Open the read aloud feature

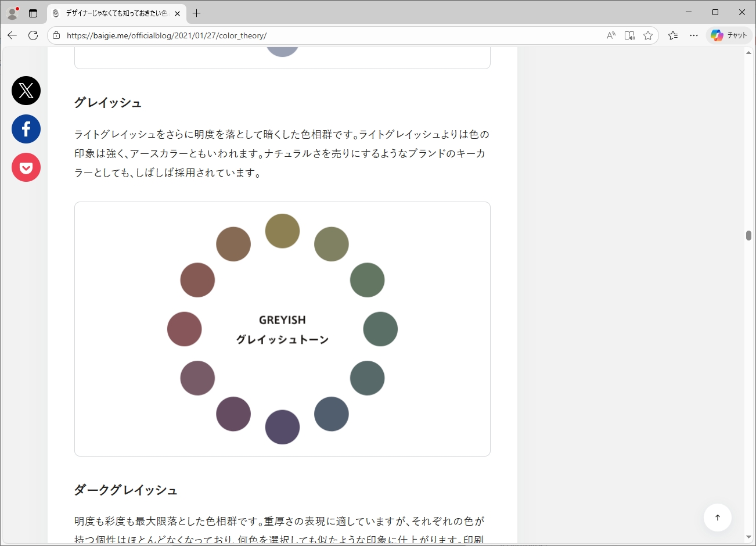pyautogui.click(x=611, y=35)
